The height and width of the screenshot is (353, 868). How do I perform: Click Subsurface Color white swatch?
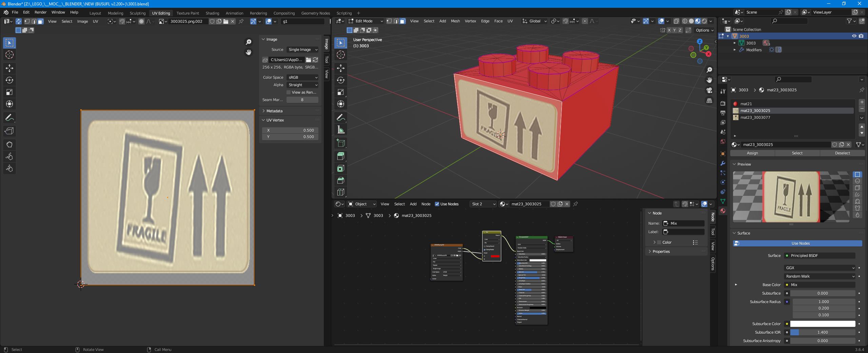click(823, 324)
